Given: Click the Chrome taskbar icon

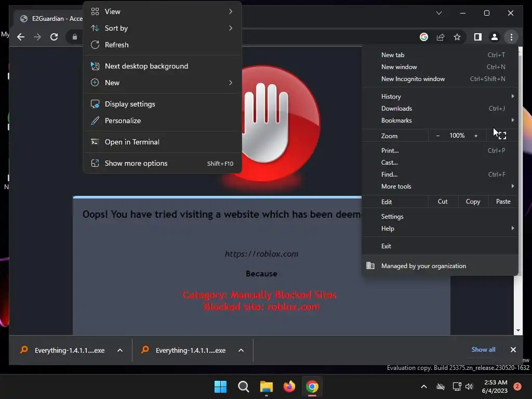Looking at the screenshot, I should click(x=312, y=387).
